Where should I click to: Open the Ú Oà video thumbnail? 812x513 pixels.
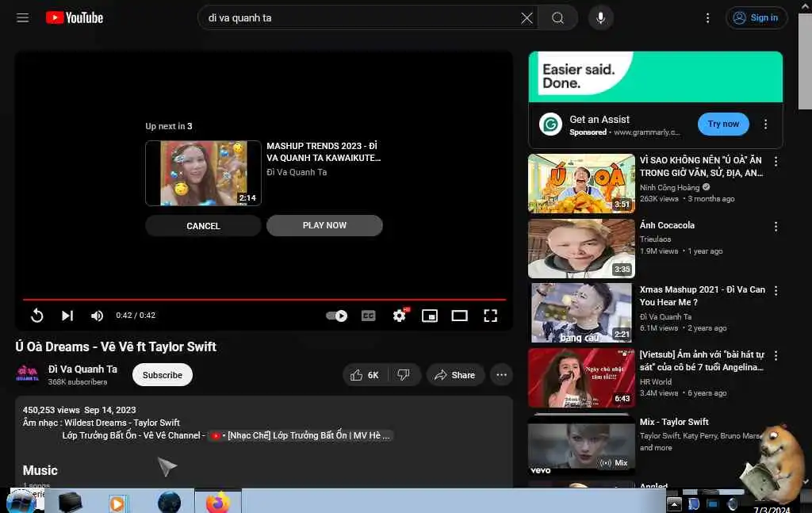581,182
